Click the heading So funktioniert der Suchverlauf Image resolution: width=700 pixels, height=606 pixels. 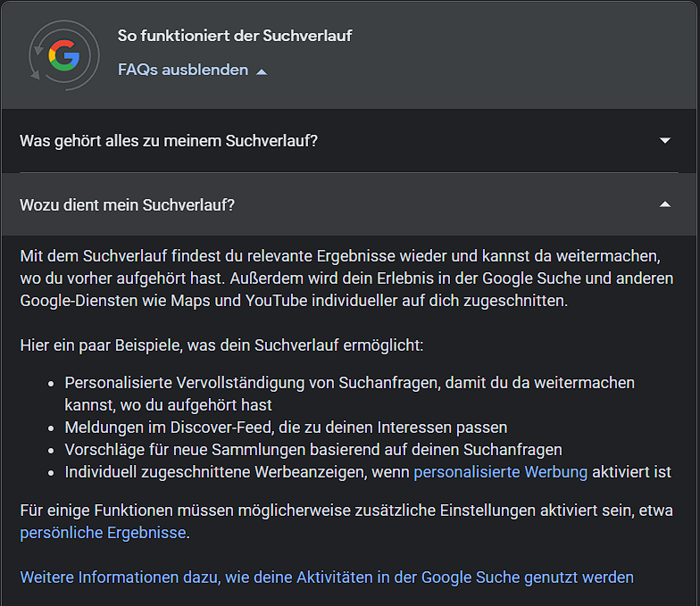(235, 36)
